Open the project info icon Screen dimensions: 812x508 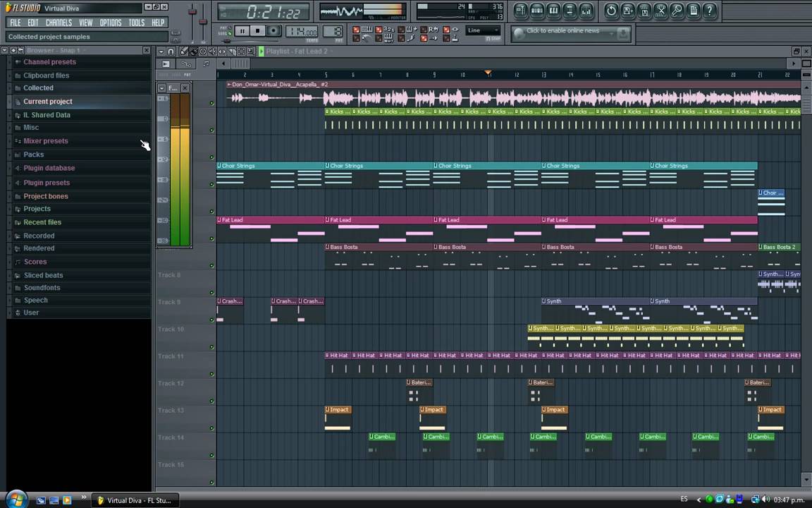click(694, 11)
